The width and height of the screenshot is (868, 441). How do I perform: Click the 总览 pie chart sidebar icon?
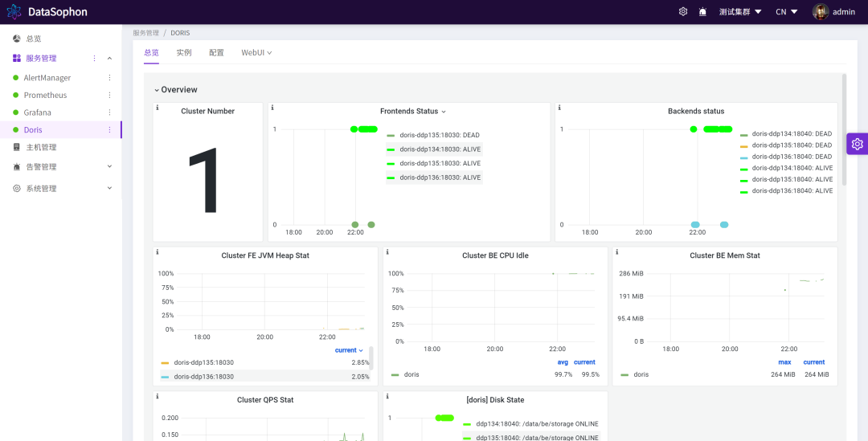coord(17,39)
